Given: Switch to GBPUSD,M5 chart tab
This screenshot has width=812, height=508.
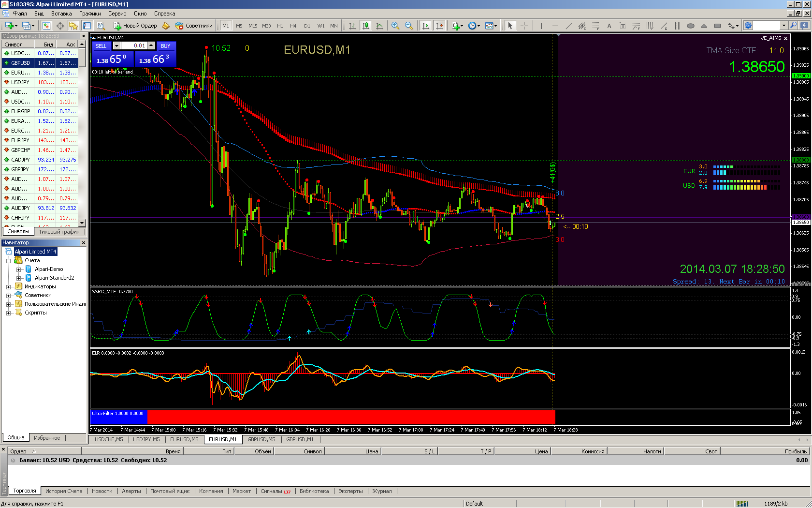Looking at the screenshot, I should 261,439.
